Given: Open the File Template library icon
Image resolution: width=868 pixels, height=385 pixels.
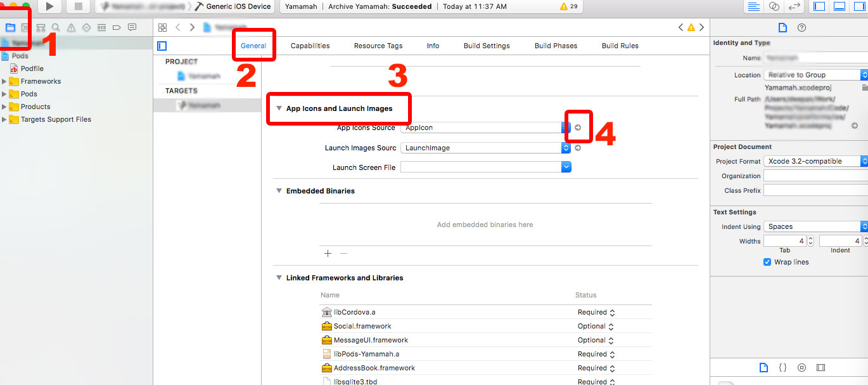Looking at the screenshot, I should (x=764, y=367).
